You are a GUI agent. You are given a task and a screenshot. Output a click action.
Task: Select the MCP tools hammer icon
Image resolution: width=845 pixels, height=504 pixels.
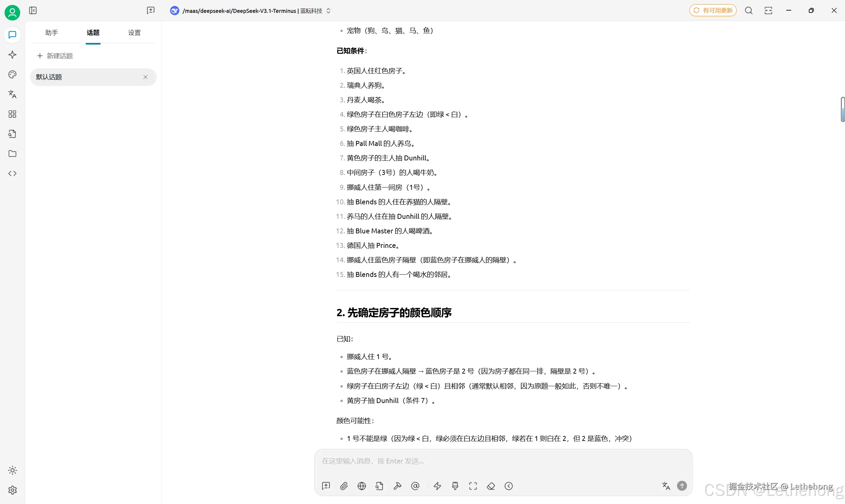(x=398, y=486)
